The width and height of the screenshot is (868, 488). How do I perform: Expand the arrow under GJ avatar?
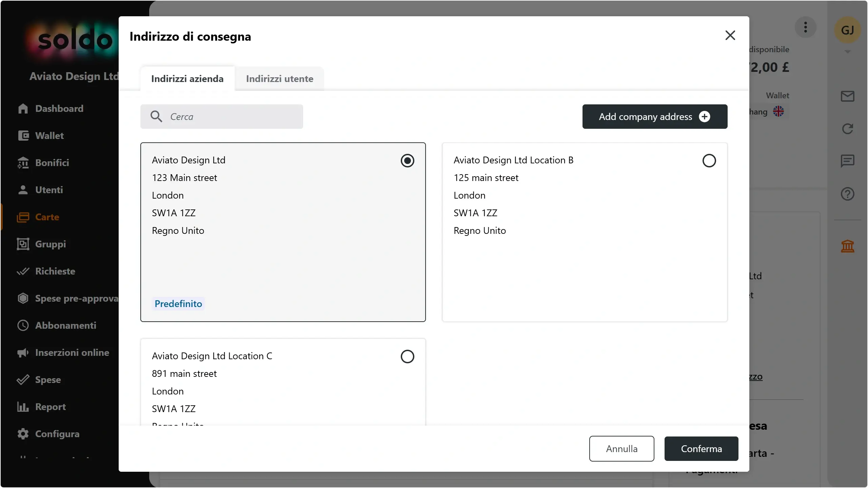847,52
